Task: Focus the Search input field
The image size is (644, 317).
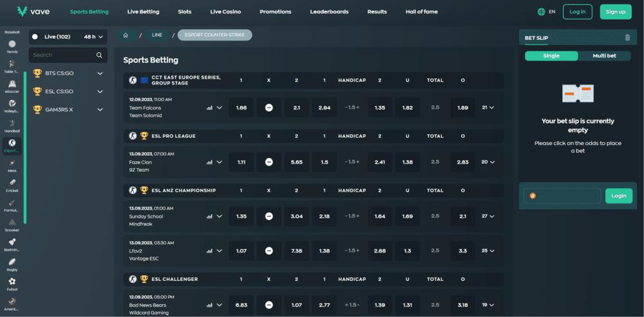Action: pos(68,55)
